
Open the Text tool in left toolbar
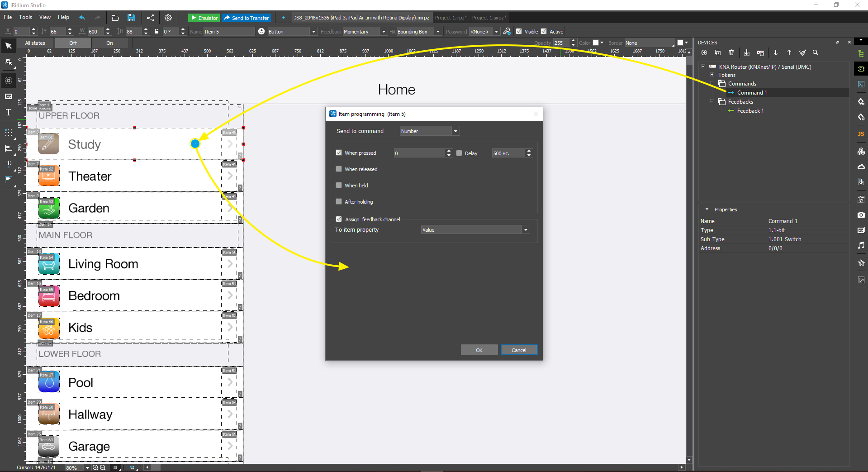tap(8, 112)
